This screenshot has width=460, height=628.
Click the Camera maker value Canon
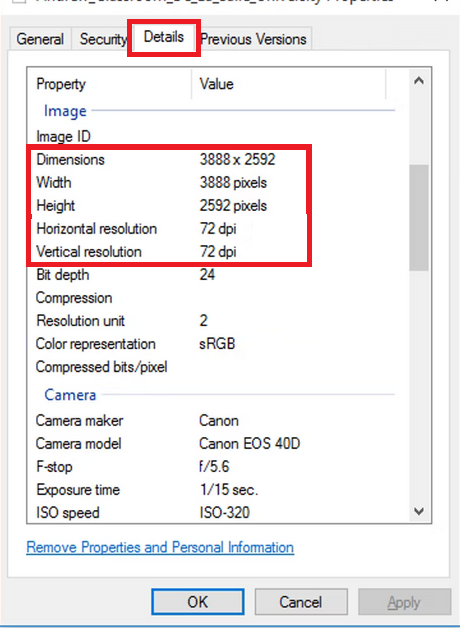[x=219, y=421]
